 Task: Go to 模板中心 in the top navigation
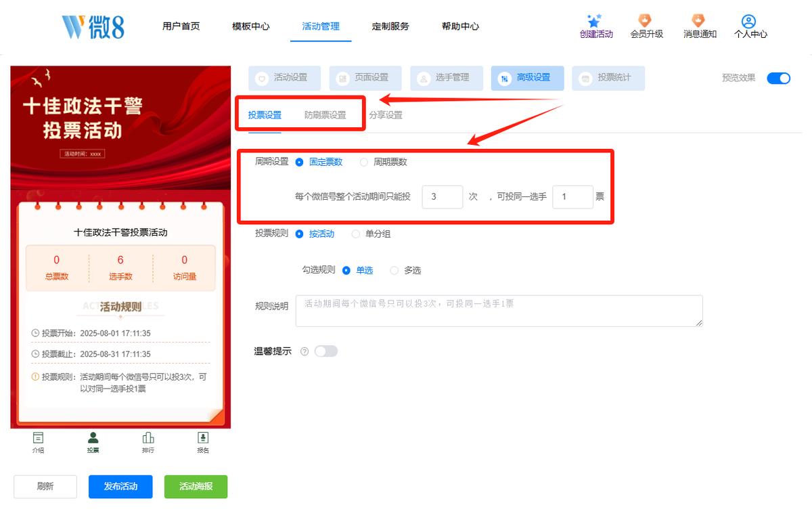(x=250, y=26)
